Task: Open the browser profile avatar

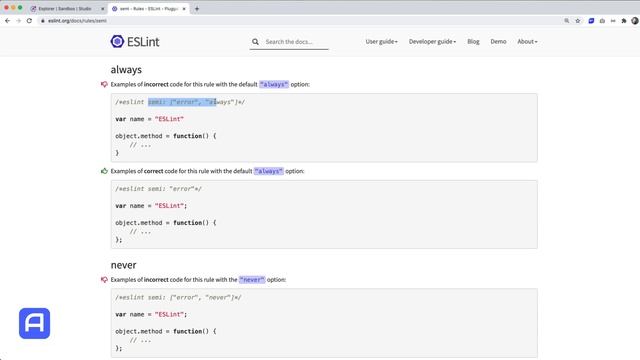Action: tap(635, 20)
